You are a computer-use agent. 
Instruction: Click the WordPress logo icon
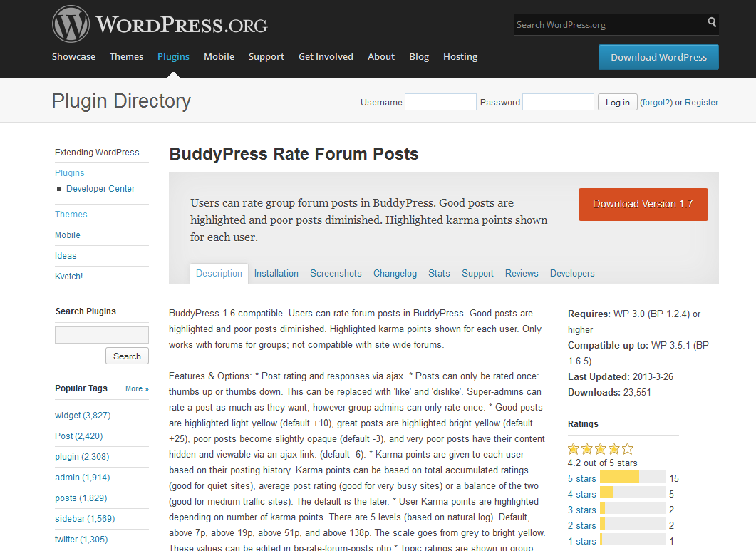point(71,24)
